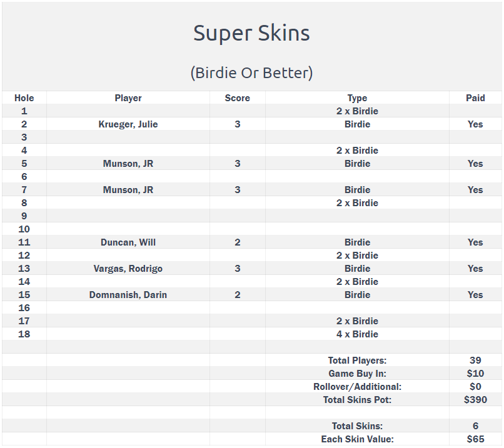Viewport: 504px width, 448px height.
Task: Select the Birdie Or Better subtitle
Action: pos(251,73)
